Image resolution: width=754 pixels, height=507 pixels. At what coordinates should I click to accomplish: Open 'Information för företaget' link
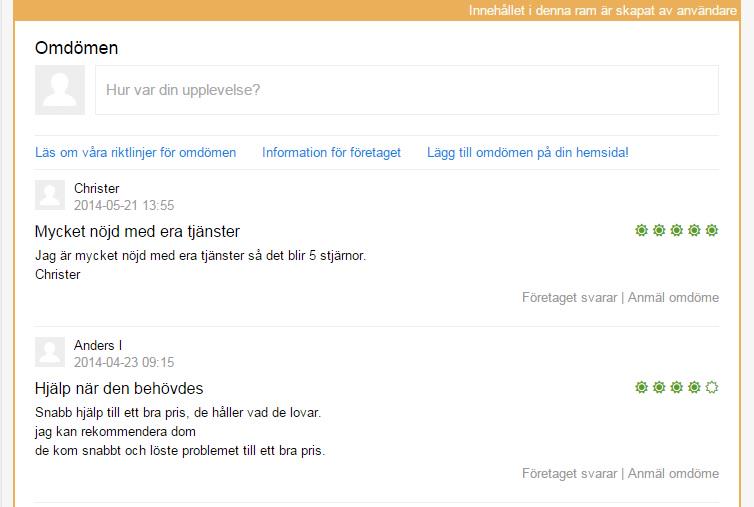tap(331, 152)
